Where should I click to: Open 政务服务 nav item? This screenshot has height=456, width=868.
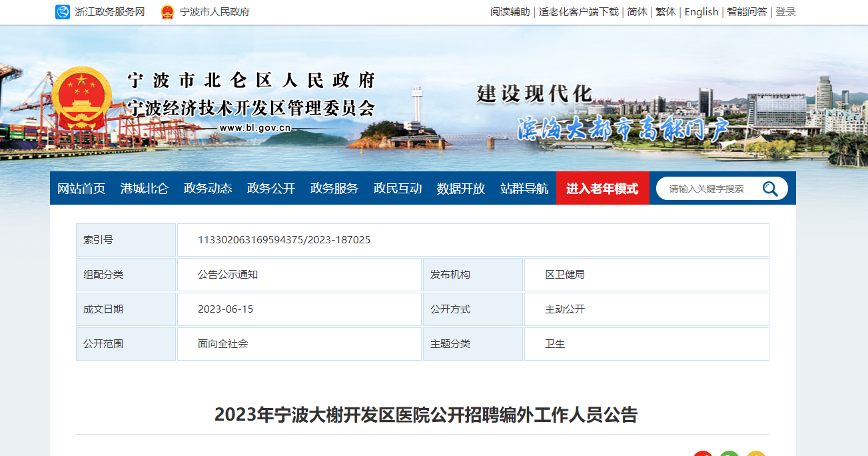pyautogui.click(x=334, y=189)
